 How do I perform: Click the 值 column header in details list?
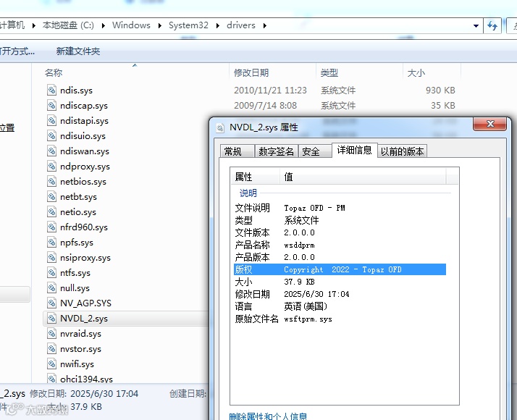[363, 177]
